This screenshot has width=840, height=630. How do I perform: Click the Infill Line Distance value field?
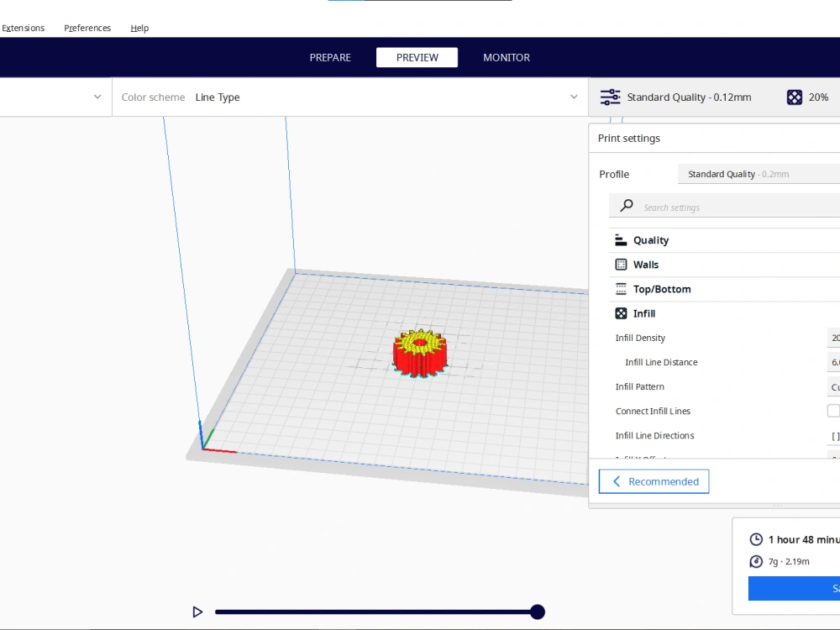point(833,362)
